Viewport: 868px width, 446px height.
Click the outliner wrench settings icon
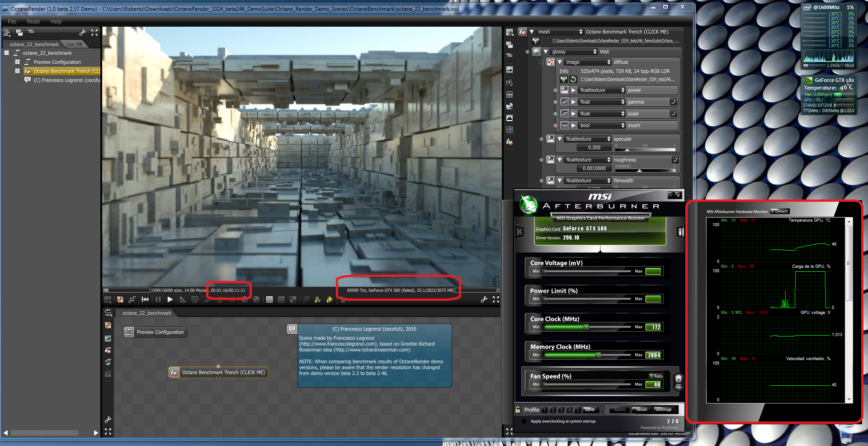click(x=82, y=33)
